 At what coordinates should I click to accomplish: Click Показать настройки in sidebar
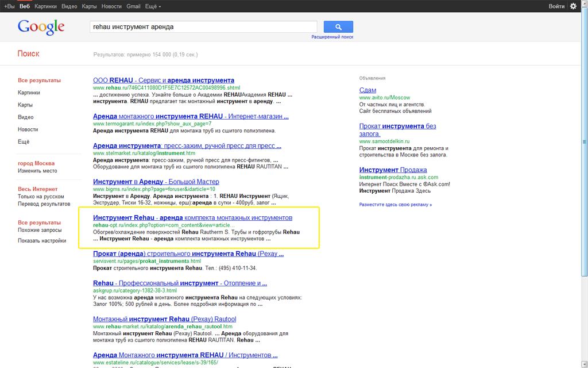pyautogui.click(x=42, y=241)
